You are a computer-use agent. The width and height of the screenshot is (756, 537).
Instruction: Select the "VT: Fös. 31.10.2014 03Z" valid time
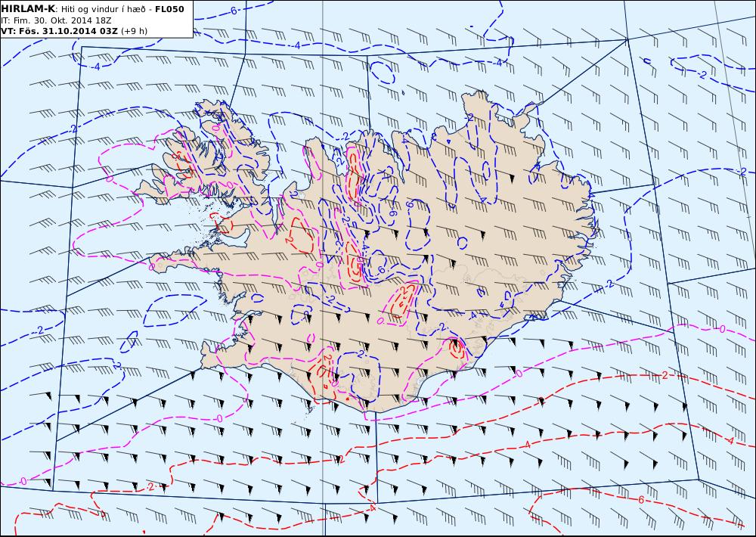[59, 31]
